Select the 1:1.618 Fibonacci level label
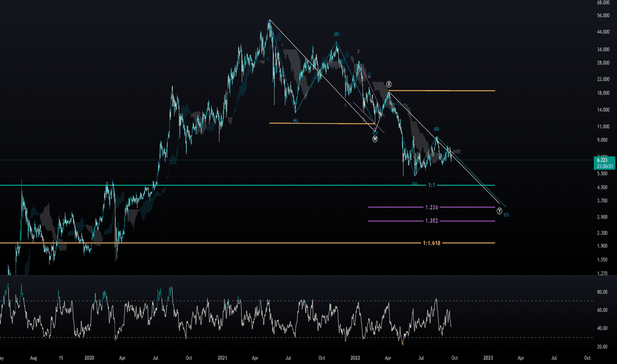This screenshot has width=617, height=364. [432, 243]
